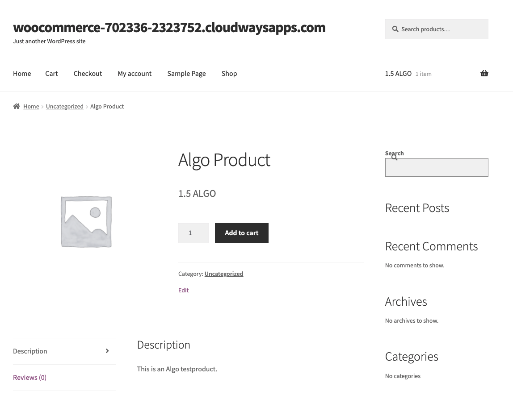Click the magnifier icon in sidebar search

tap(394, 158)
